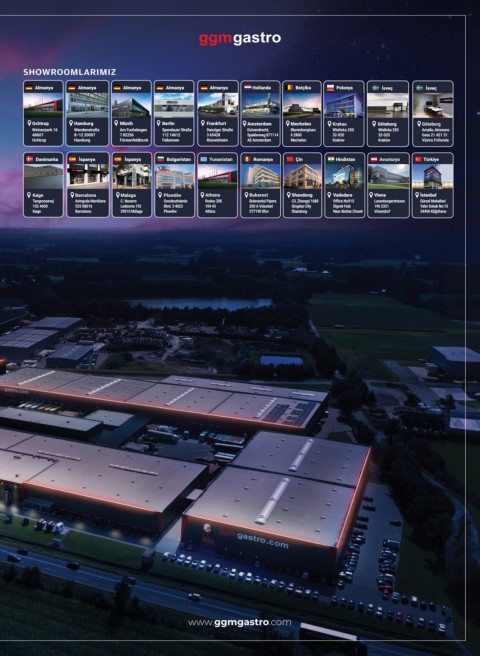Screen dimensions: 480x656
Task: Click the city name Amsterdam
Action: pyautogui.click(x=259, y=124)
